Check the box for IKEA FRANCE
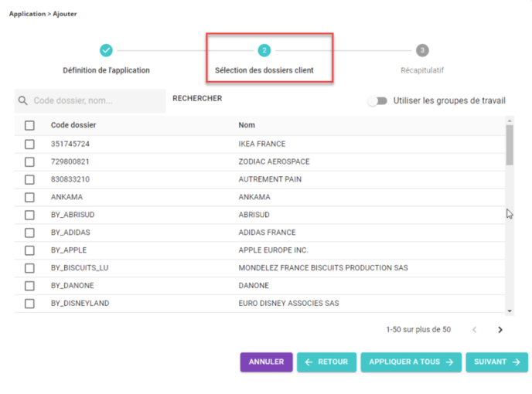Image resolution: width=532 pixels, height=394 pixels. [x=29, y=144]
